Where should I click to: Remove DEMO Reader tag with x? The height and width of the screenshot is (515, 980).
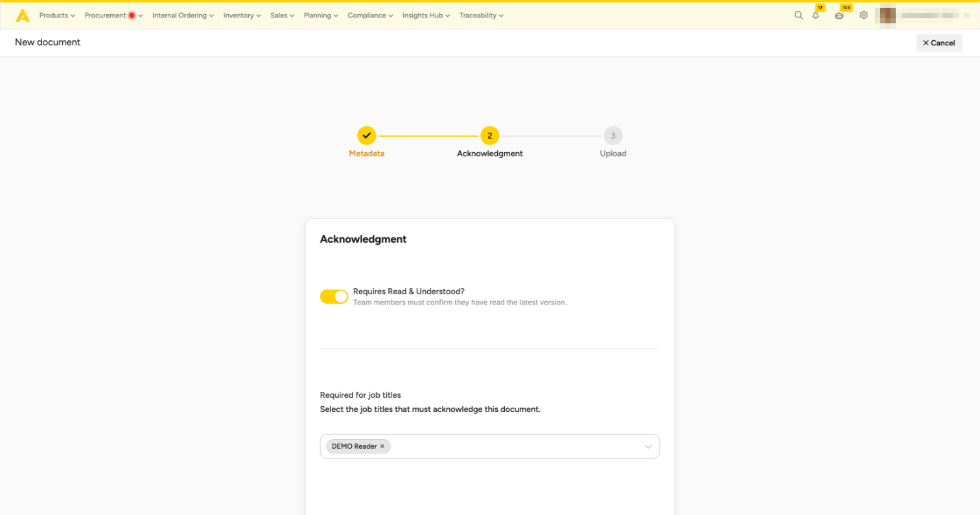click(x=382, y=446)
